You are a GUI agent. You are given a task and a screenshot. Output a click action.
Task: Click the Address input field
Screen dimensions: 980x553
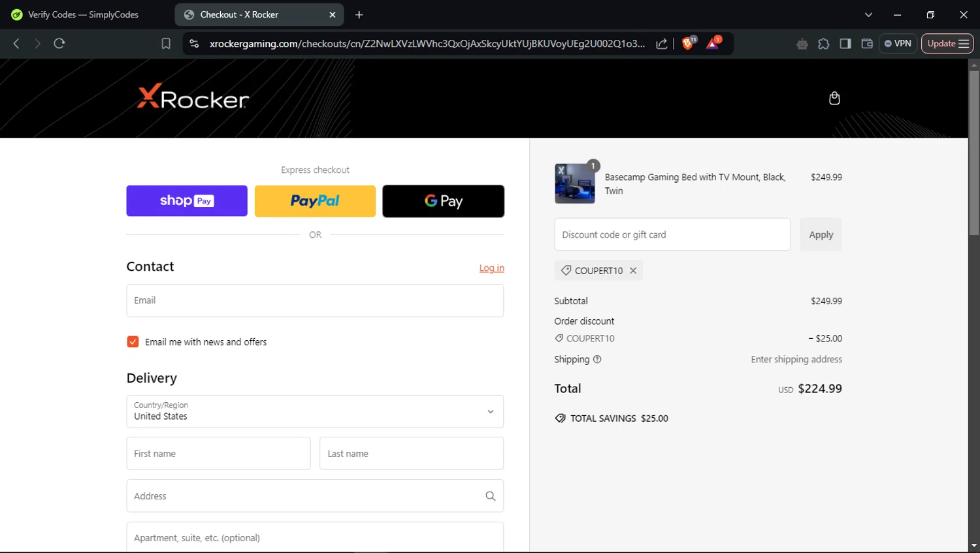(x=315, y=496)
